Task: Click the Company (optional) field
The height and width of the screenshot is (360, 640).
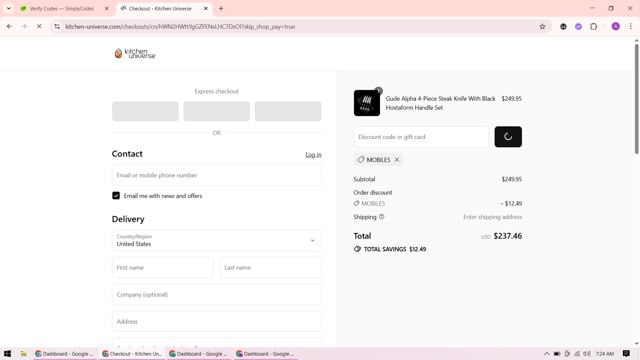Action: click(216, 294)
